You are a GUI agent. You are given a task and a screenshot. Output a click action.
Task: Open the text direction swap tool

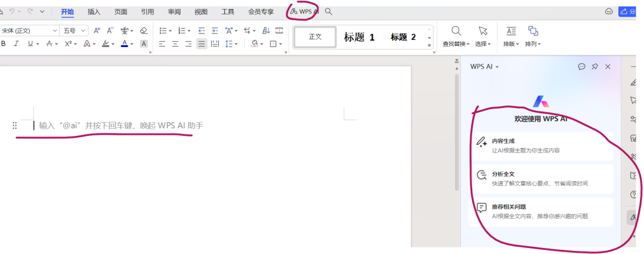247,30
